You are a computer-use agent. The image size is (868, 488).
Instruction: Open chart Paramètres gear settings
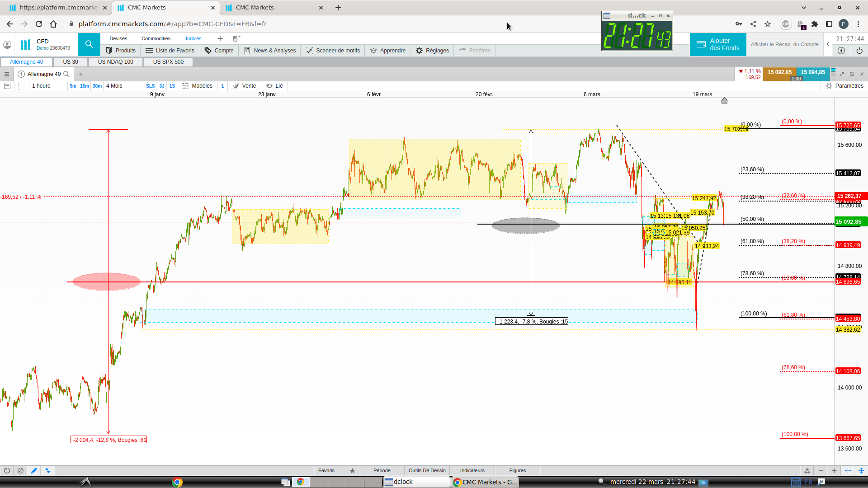click(x=829, y=86)
